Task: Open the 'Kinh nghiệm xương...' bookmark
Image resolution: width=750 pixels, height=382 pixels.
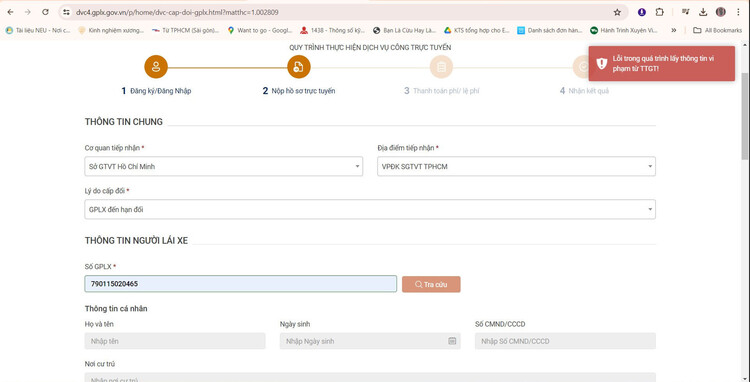Action: click(x=110, y=30)
